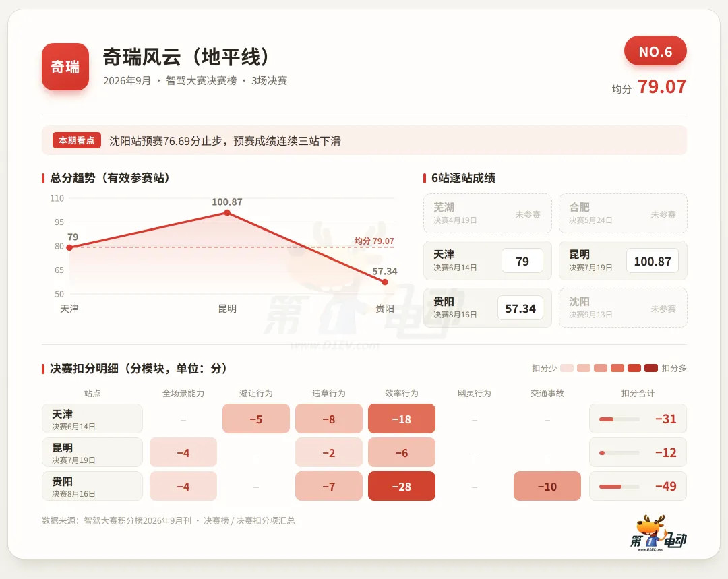This screenshot has height=579, width=728.
Task: Click the -31 total progress bar for 天津
Action: tap(619, 419)
